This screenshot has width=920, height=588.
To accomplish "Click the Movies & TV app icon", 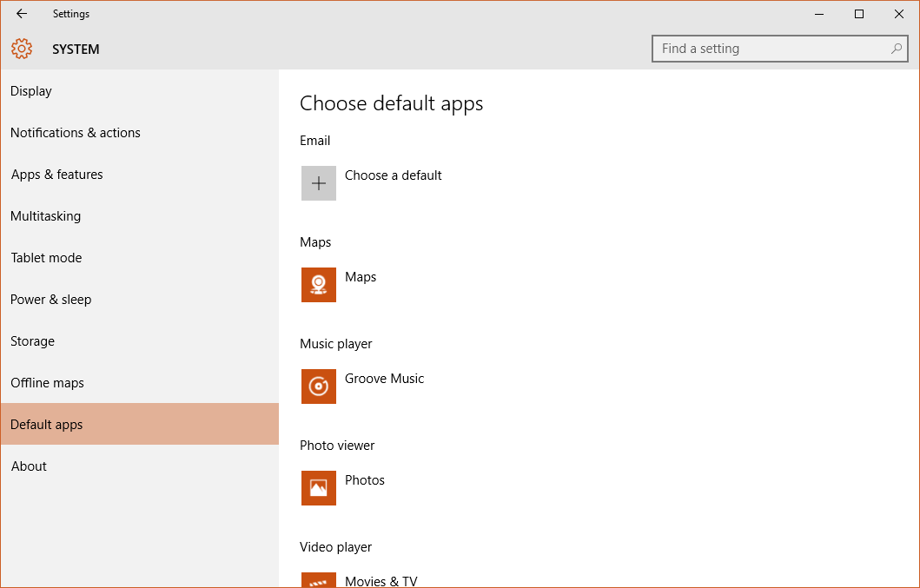I will 319,580.
